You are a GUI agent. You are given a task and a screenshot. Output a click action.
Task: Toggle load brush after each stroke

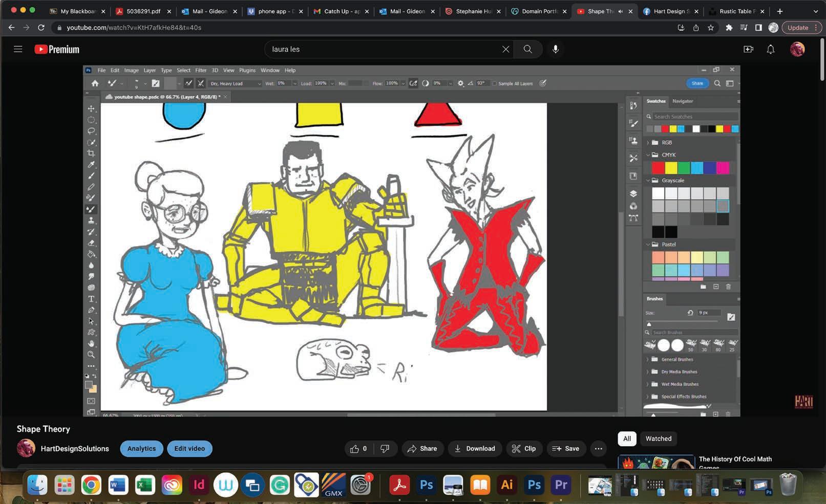pos(188,83)
